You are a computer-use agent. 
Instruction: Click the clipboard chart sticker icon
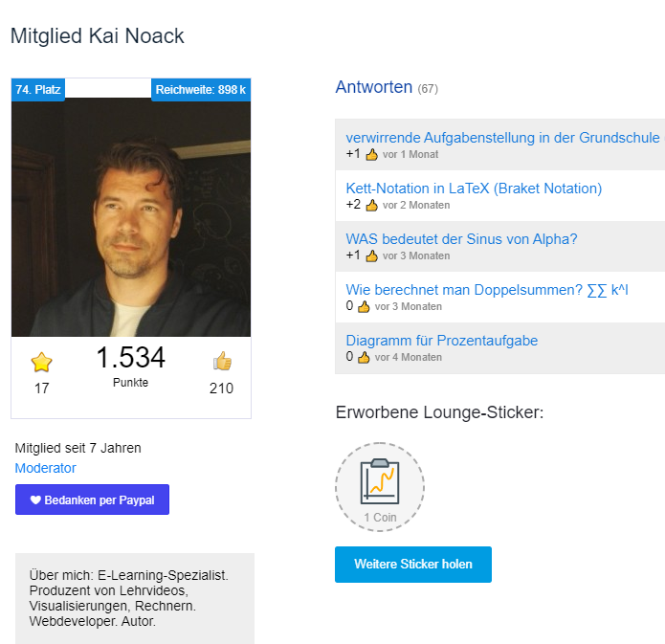click(380, 480)
